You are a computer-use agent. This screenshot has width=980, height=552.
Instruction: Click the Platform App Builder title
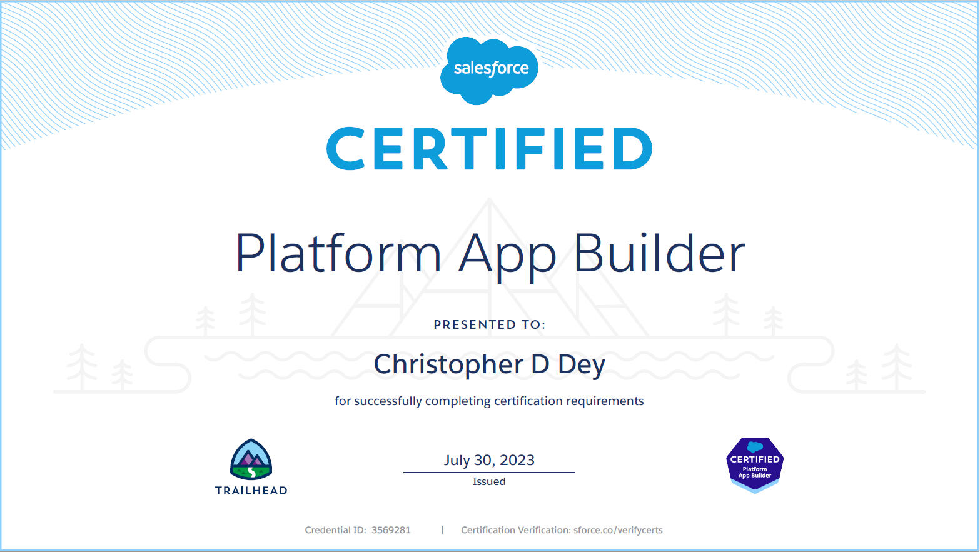[490, 253]
